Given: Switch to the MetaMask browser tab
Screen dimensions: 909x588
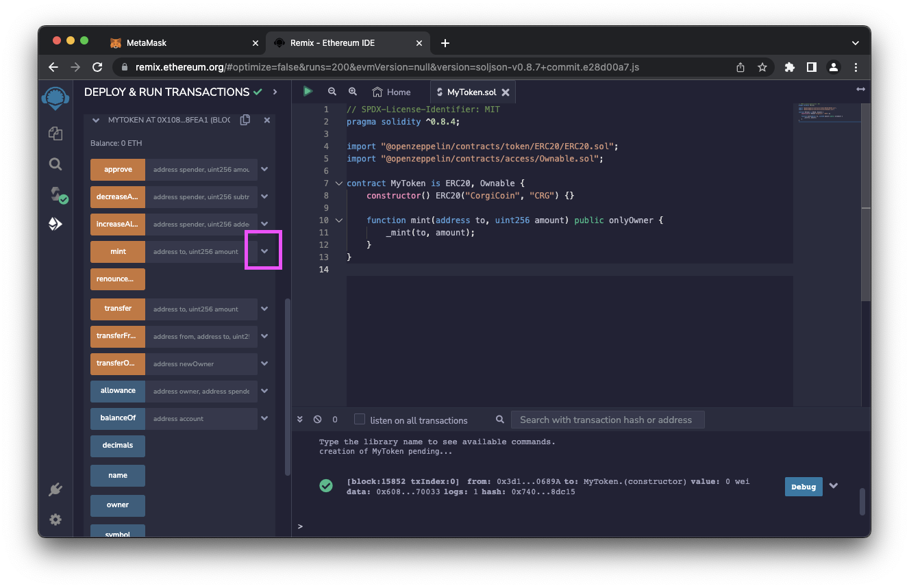Looking at the screenshot, I should (184, 43).
